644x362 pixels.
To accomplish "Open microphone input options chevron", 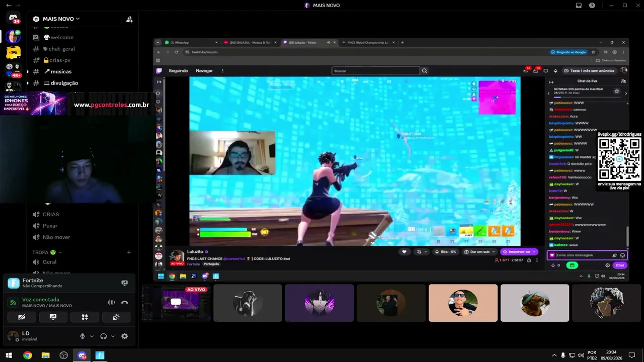I will click(92, 336).
